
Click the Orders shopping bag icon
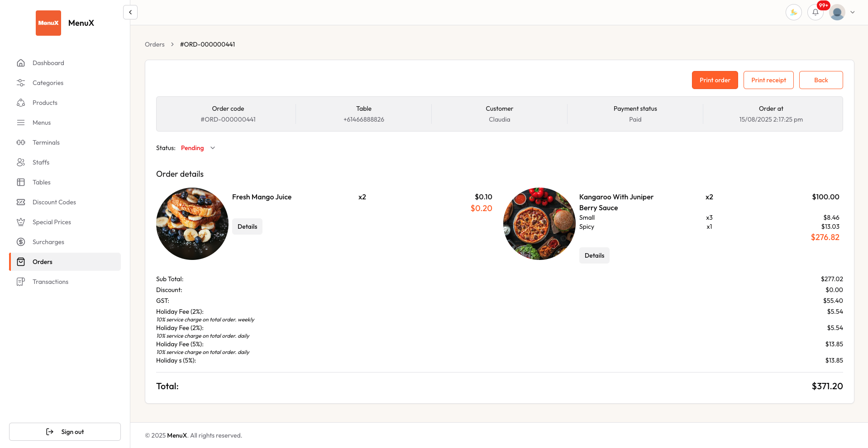[x=21, y=262]
